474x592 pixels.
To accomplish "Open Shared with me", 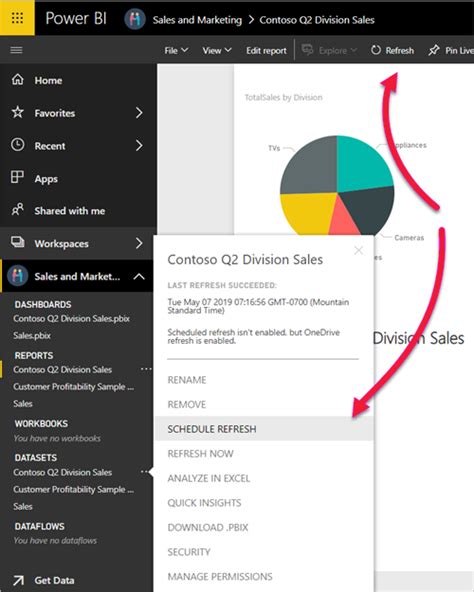I will click(70, 211).
